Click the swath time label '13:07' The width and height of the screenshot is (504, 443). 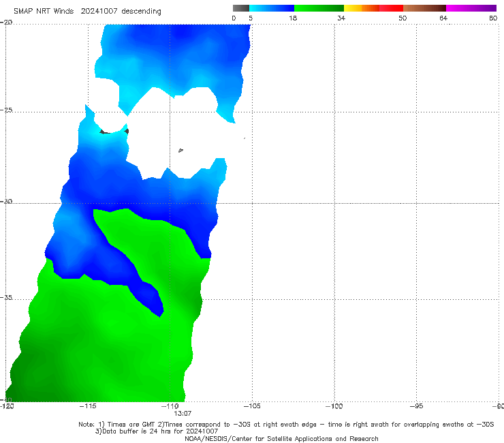(183, 414)
